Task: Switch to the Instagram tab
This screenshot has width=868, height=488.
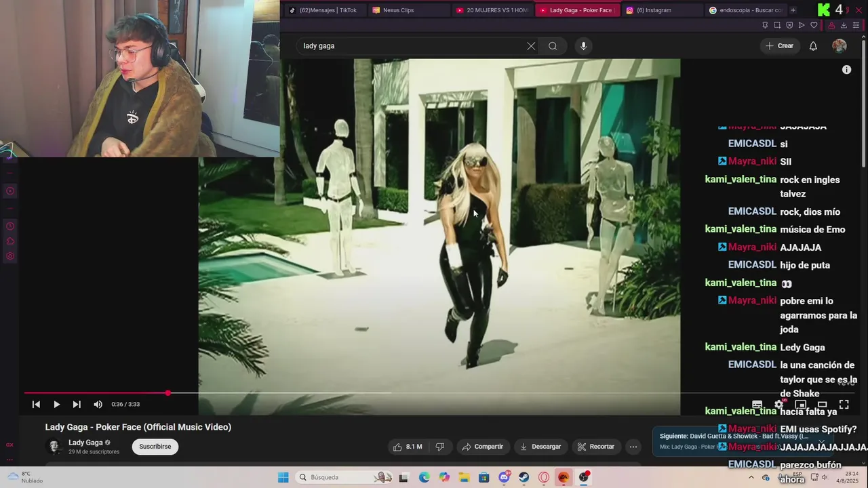Action: [x=661, y=10]
